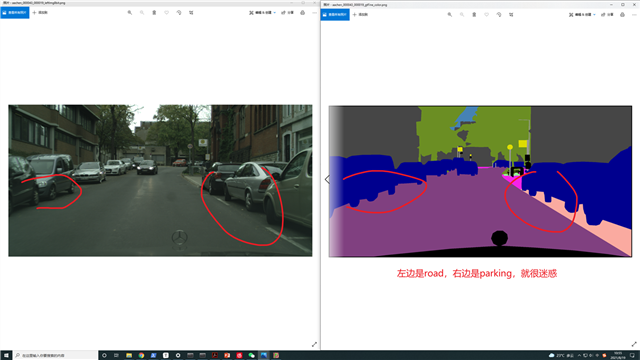Click zoom out in the gtFine_color window
640x360 pixels.
point(462,15)
